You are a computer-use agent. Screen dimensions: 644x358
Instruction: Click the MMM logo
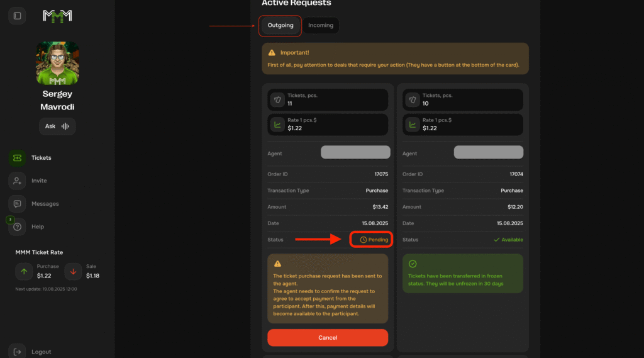(57, 16)
